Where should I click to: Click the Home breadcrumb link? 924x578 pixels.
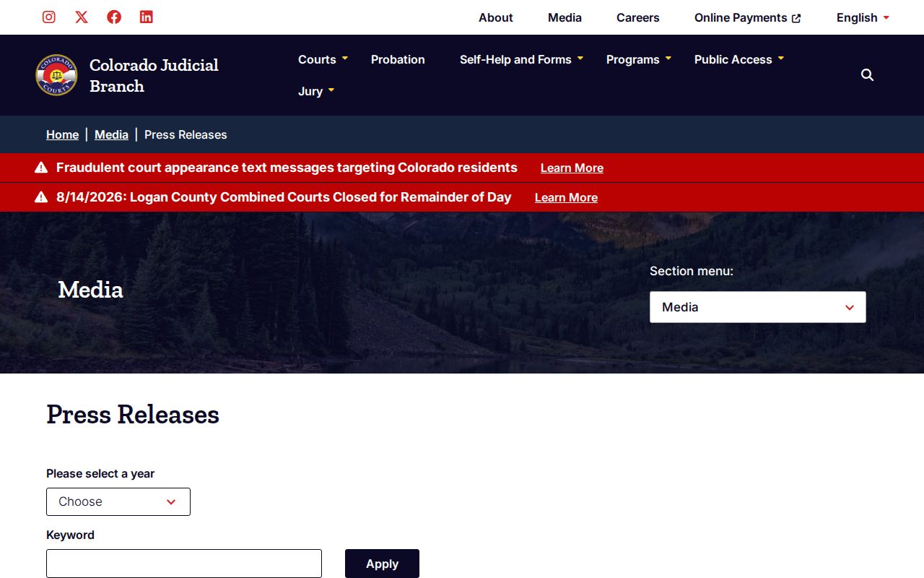click(63, 134)
